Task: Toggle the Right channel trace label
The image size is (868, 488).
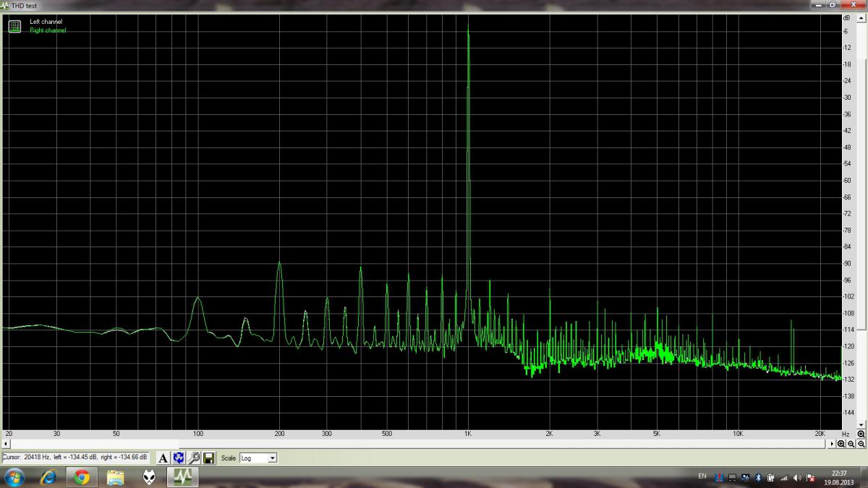Action: coord(48,30)
